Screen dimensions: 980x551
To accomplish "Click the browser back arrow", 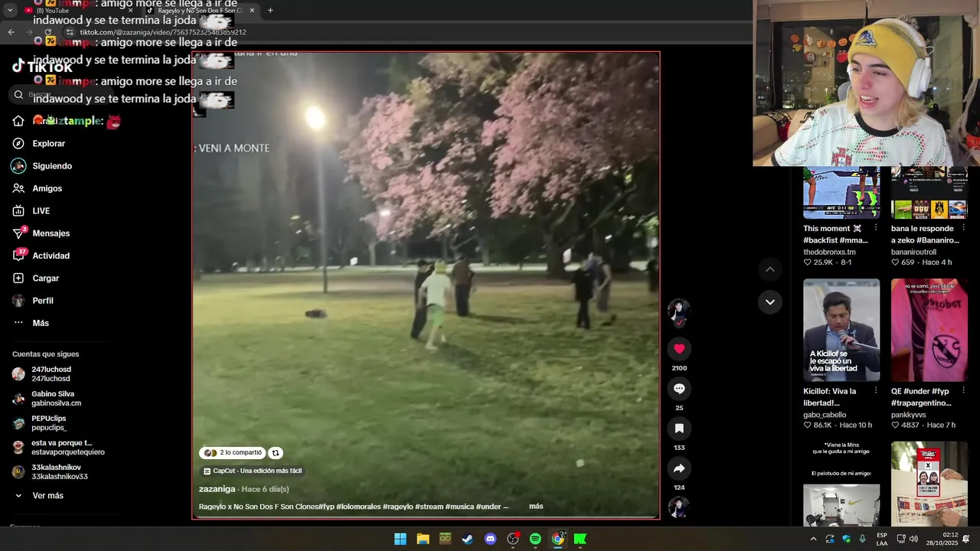I will point(11,32).
